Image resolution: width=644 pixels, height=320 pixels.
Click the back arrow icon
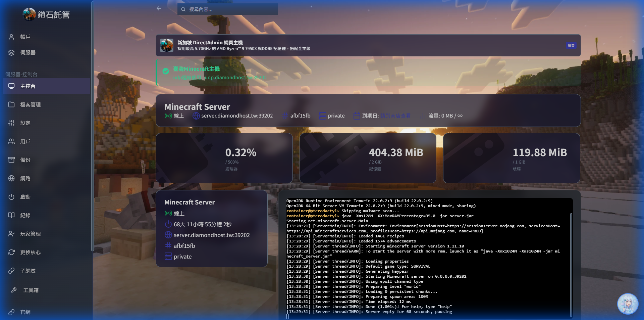pos(159,9)
